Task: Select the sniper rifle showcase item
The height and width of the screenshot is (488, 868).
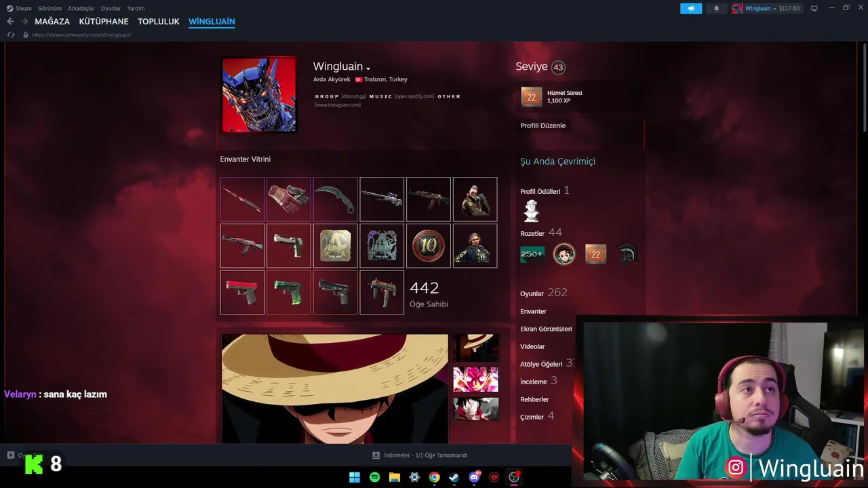Action: point(382,199)
